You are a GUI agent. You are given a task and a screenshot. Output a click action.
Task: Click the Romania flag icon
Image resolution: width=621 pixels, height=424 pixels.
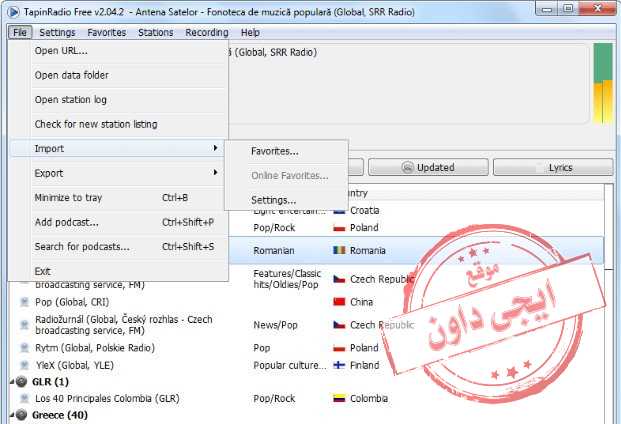339,250
